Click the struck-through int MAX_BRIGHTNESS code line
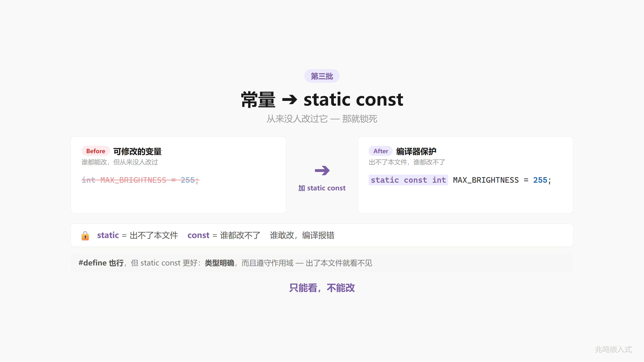The width and height of the screenshot is (644, 362). click(141, 180)
